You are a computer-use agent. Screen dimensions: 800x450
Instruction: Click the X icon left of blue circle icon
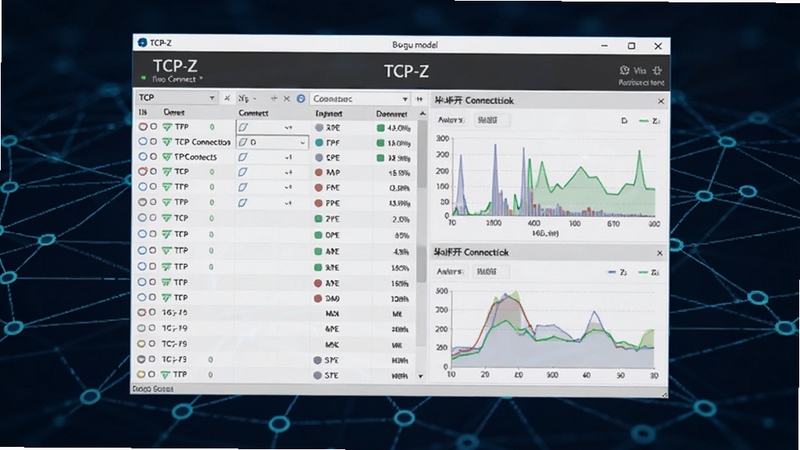(x=287, y=98)
